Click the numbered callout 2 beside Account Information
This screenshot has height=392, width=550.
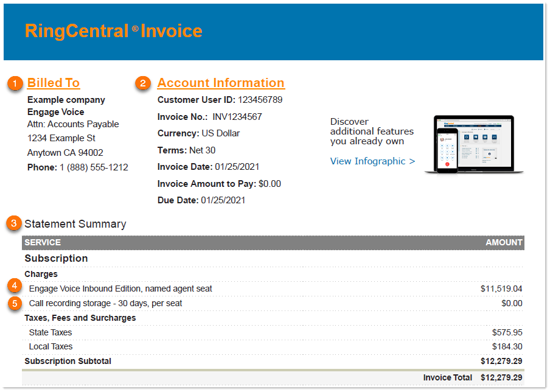click(x=142, y=83)
